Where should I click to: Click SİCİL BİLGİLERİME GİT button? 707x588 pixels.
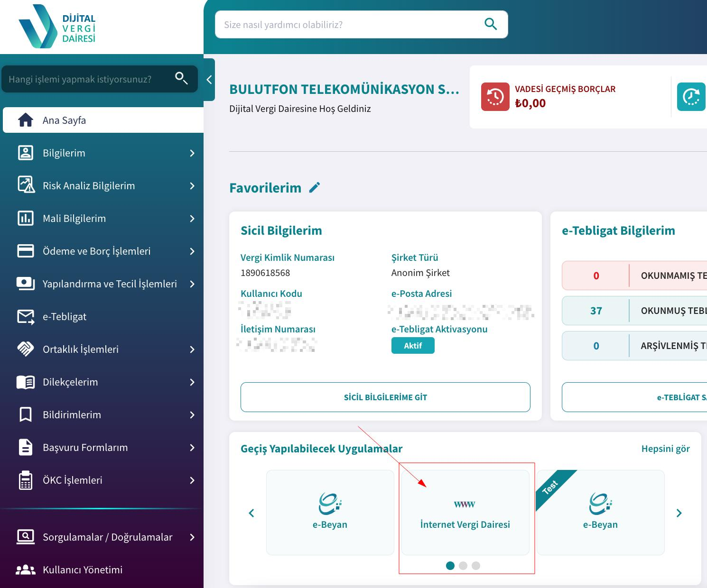pyautogui.click(x=385, y=397)
